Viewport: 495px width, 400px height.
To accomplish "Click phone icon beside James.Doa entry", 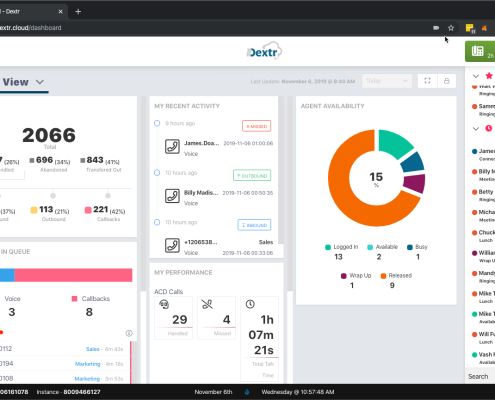I will click(172, 147).
